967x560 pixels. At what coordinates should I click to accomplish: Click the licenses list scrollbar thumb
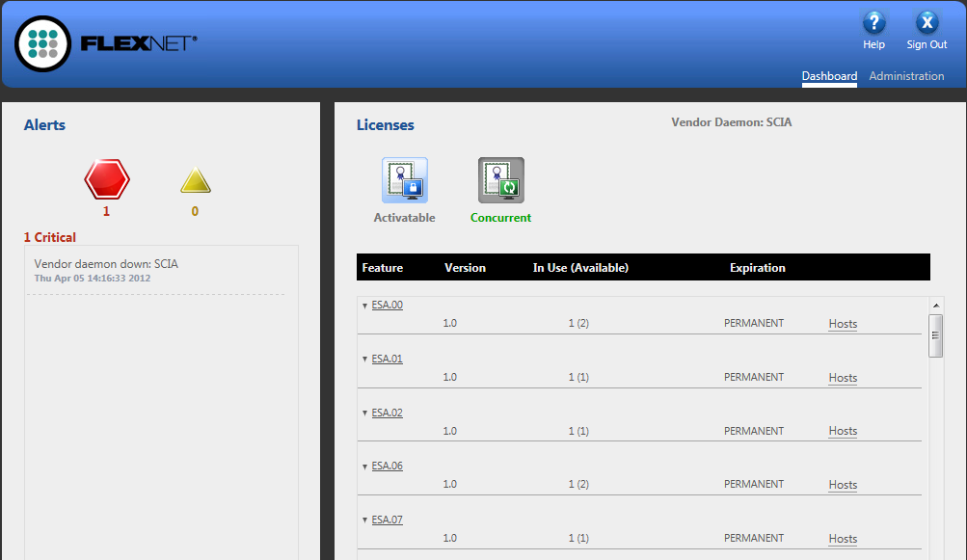935,335
